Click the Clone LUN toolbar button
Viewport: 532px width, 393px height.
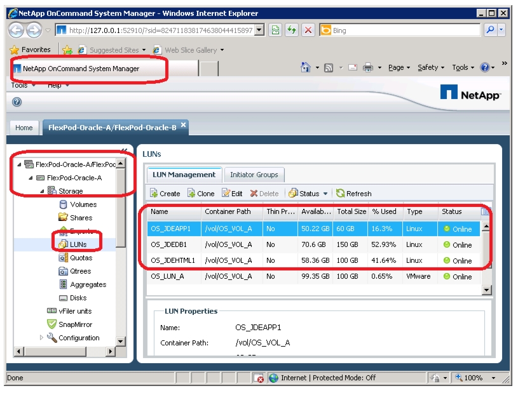click(201, 194)
